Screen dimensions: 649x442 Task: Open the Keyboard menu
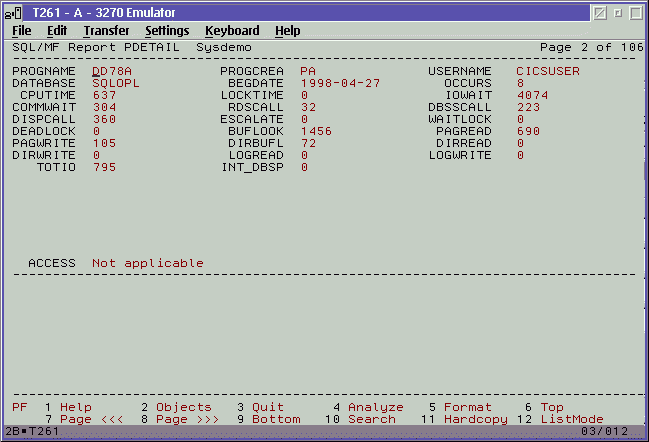[232, 31]
